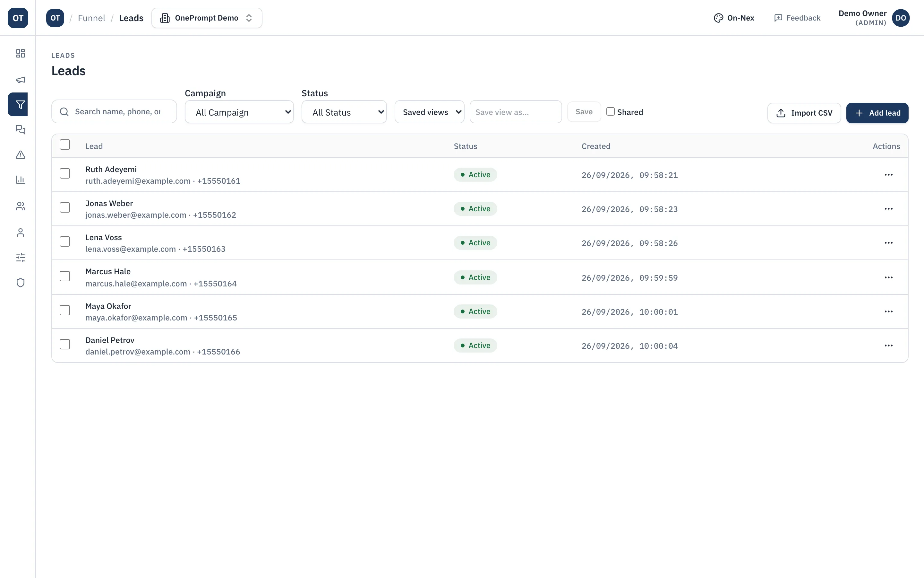This screenshot has width=924, height=578.
Task: Open the team users icon in sidebar
Action: pos(21,206)
